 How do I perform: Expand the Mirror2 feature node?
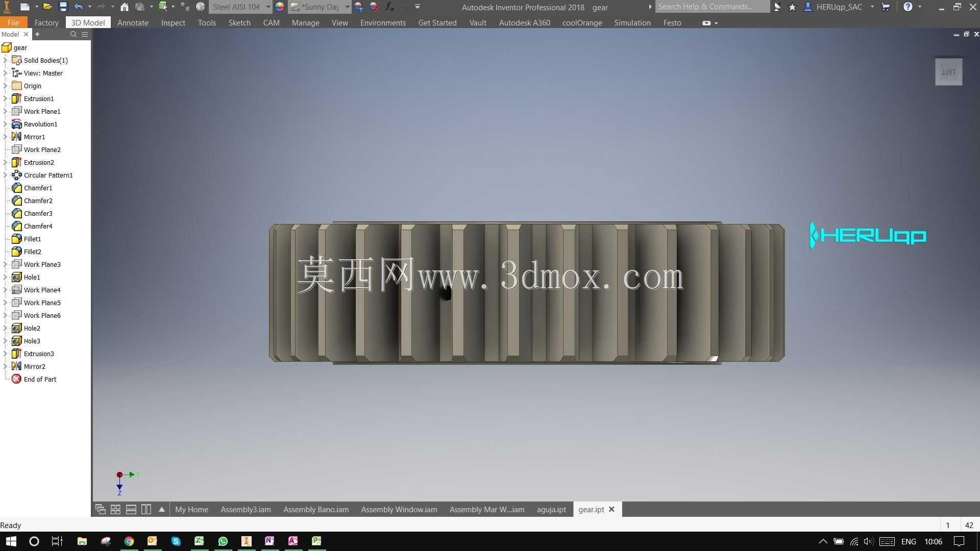pyautogui.click(x=5, y=366)
